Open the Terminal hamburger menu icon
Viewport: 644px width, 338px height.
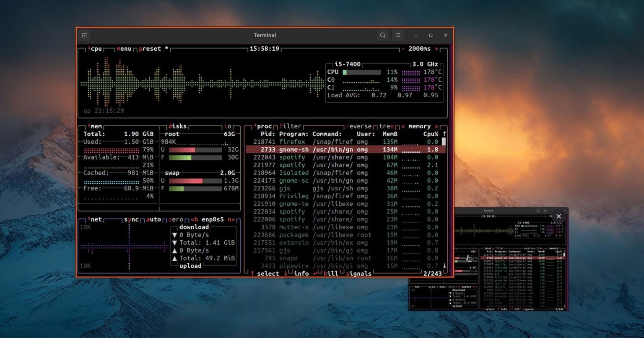[x=398, y=36]
